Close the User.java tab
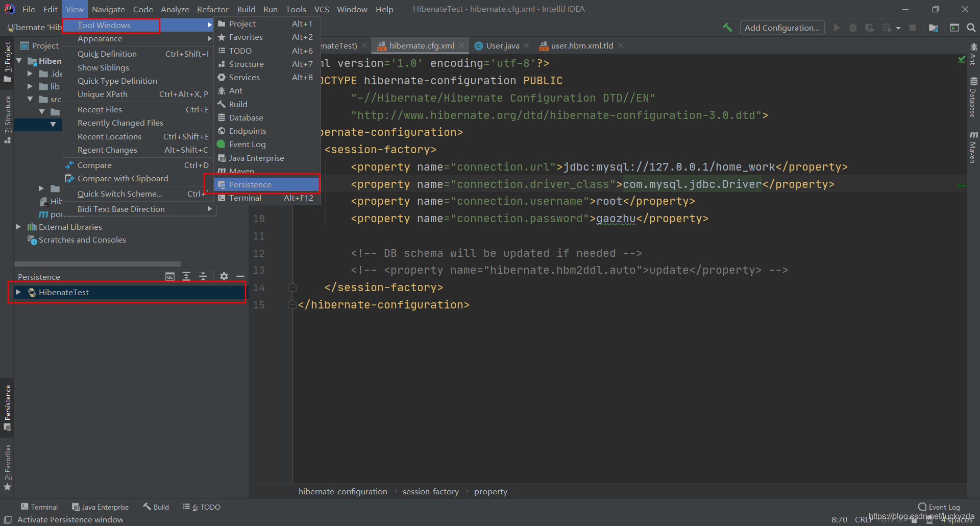This screenshot has height=526, width=980. 526,45
